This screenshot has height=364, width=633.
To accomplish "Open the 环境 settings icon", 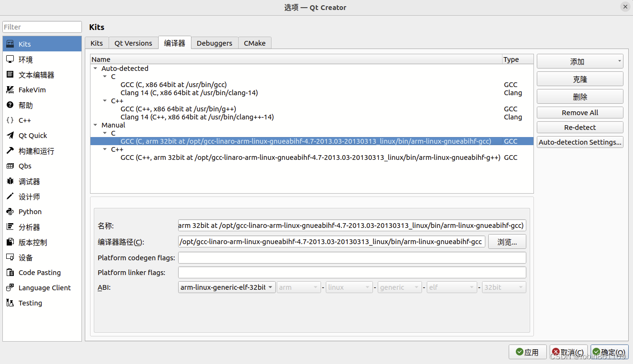I will pyautogui.click(x=10, y=59).
